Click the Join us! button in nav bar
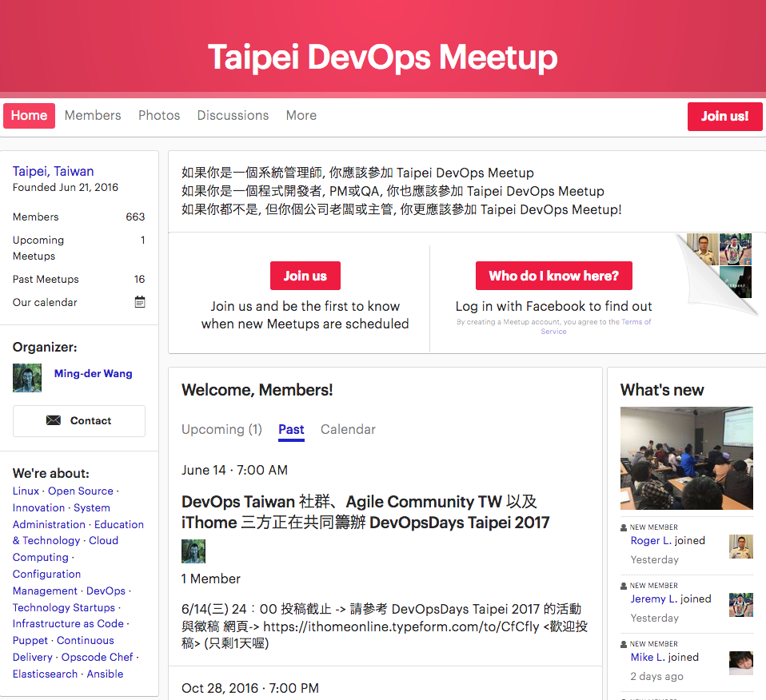This screenshot has width=766, height=700. pos(725,116)
